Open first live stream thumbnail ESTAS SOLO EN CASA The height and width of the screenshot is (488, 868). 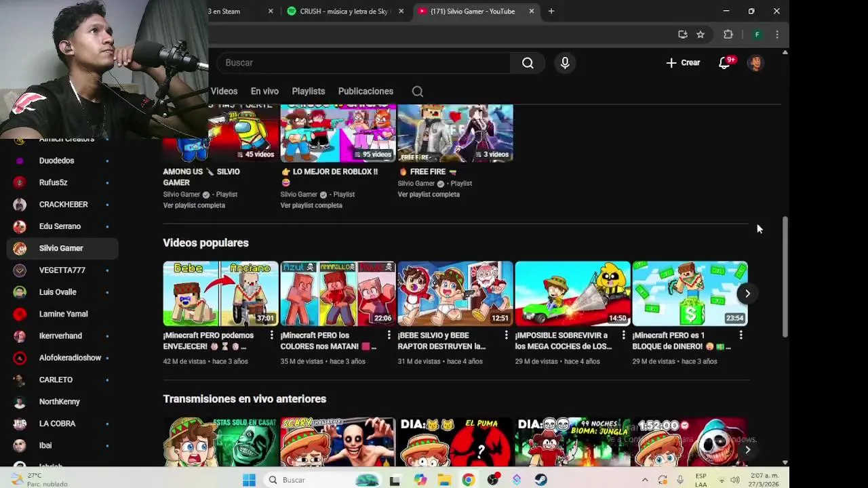pos(221,442)
